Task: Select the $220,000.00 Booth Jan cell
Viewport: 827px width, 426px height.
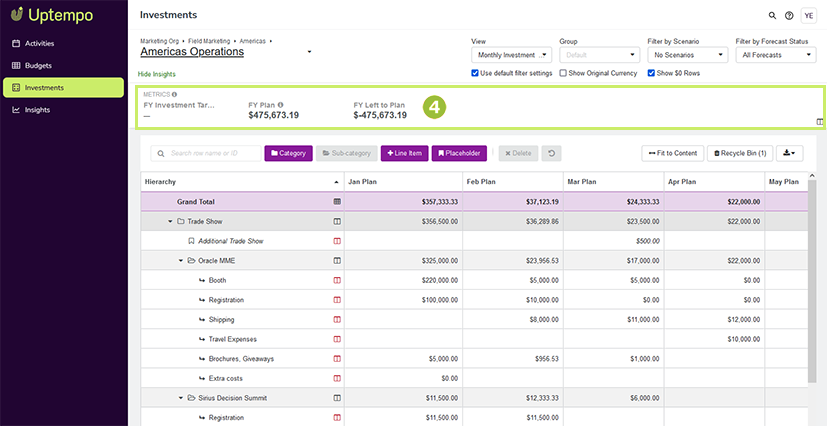Action: [403, 280]
